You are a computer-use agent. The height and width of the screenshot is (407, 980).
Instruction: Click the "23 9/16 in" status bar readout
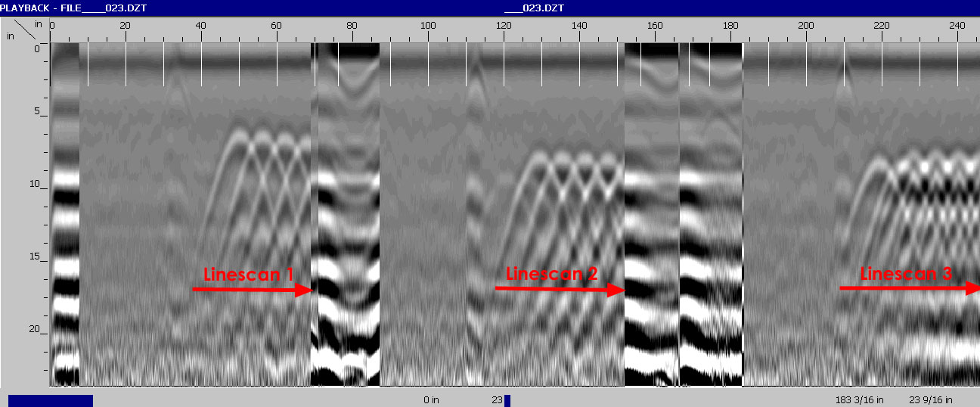tap(931, 400)
